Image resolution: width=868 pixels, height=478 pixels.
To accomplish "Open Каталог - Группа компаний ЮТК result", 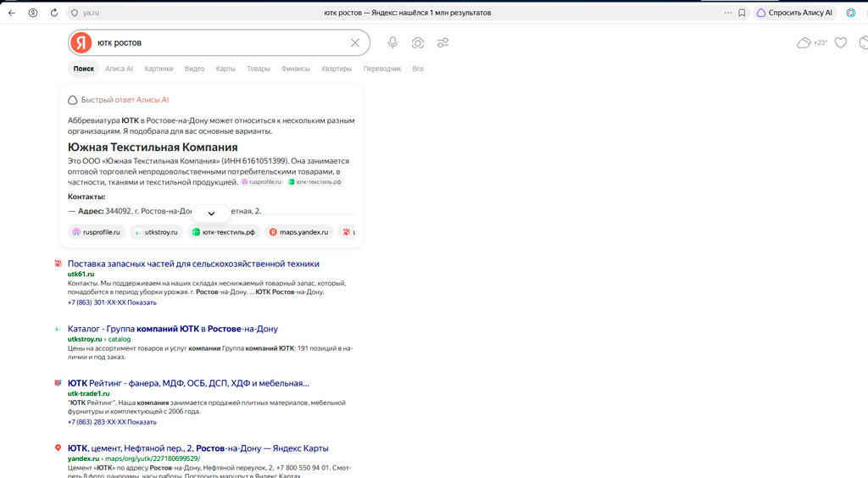I will coord(173,329).
